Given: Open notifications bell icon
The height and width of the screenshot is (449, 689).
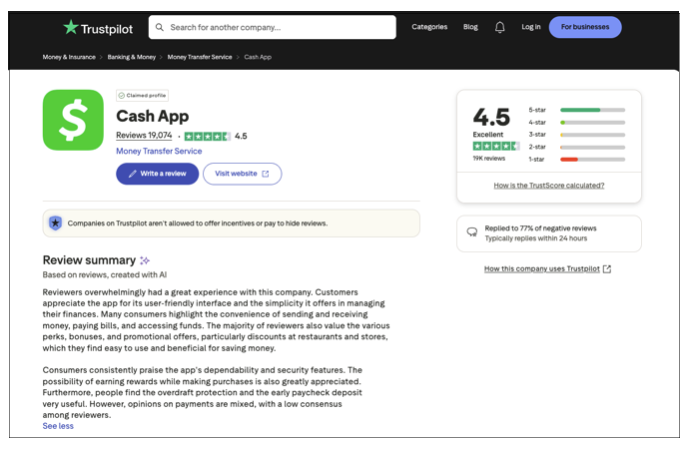Looking at the screenshot, I should [x=500, y=27].
